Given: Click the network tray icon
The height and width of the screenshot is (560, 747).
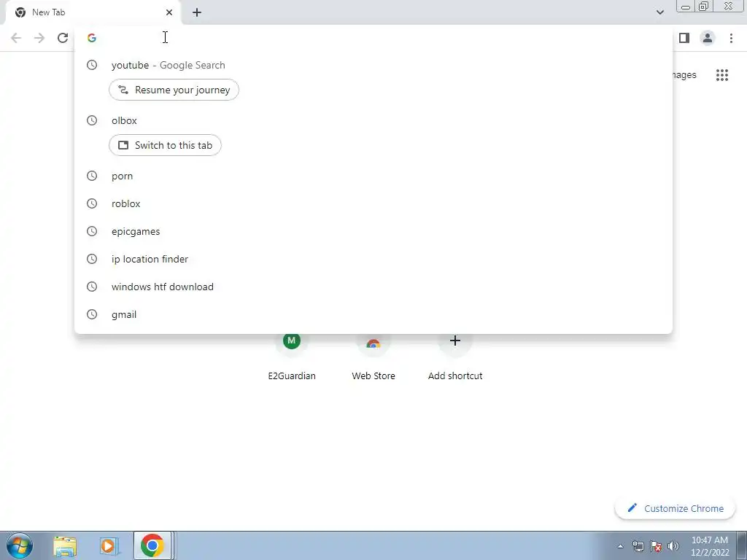Looking at the screenshot, I should (x=638, y=547).
